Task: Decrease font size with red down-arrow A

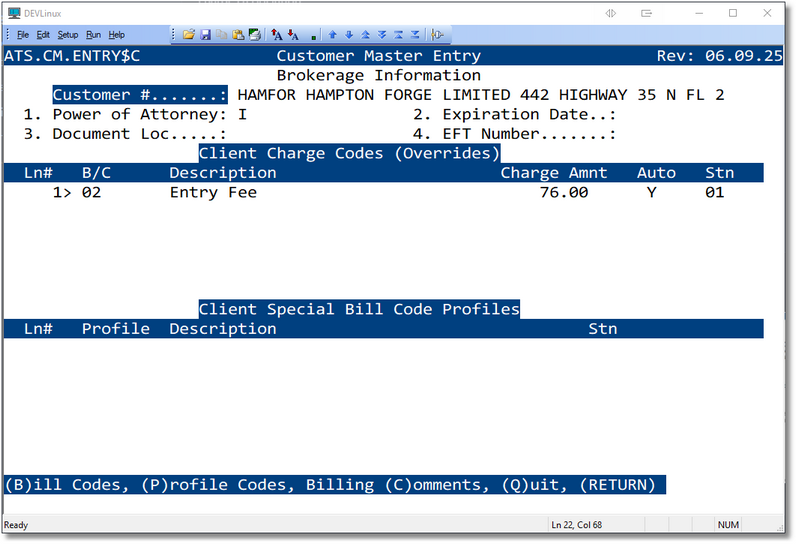Action: click(293, 35)
